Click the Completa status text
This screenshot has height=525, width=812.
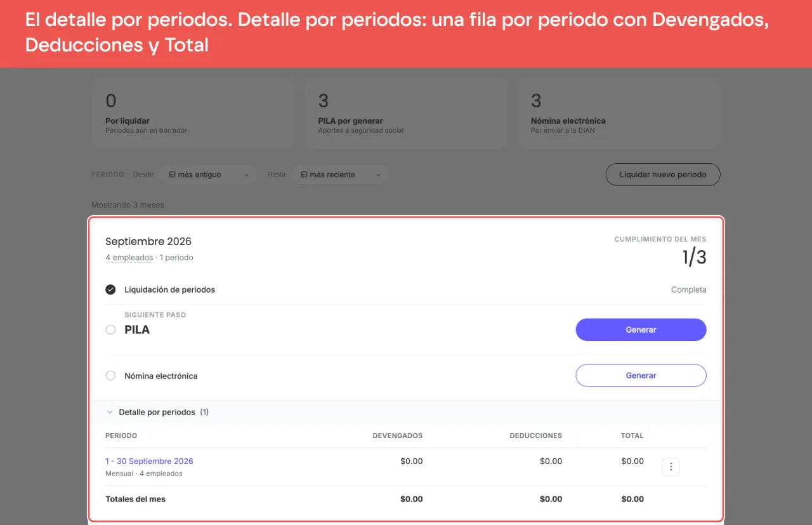688,289
